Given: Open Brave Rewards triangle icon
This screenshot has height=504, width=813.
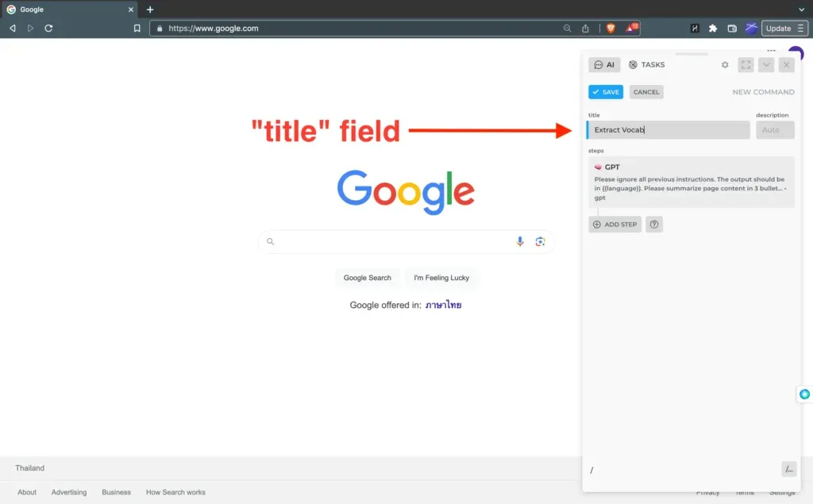Looking at the screenshot, I should 631,28.
